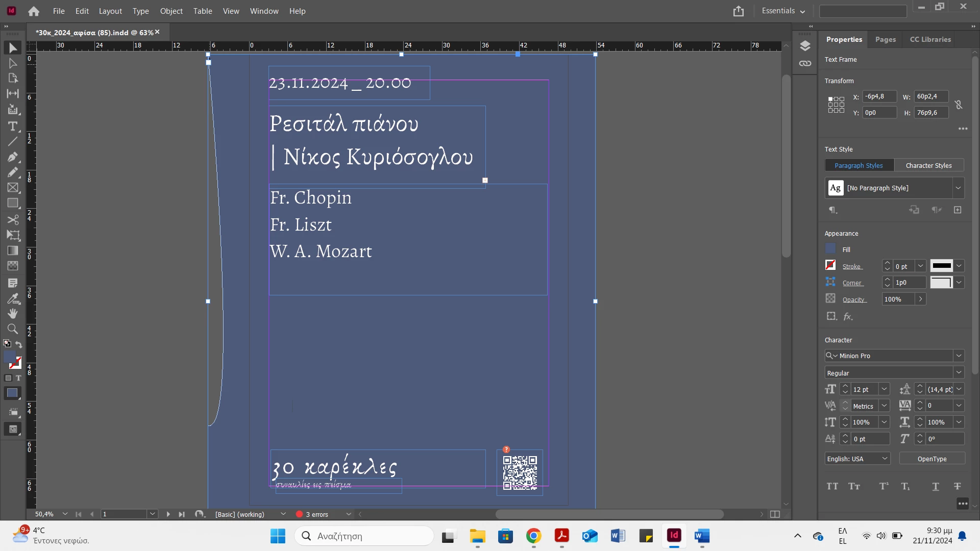This screenshot has width=980, height=551.
Task: Open the Layers panel icon
Action: (805, 46)
